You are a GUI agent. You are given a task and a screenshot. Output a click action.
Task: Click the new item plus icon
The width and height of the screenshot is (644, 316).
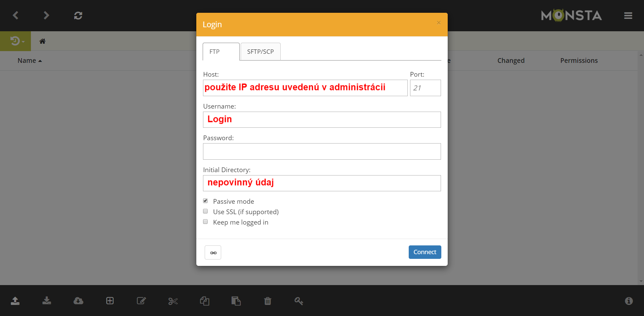[x=110, y=301]
